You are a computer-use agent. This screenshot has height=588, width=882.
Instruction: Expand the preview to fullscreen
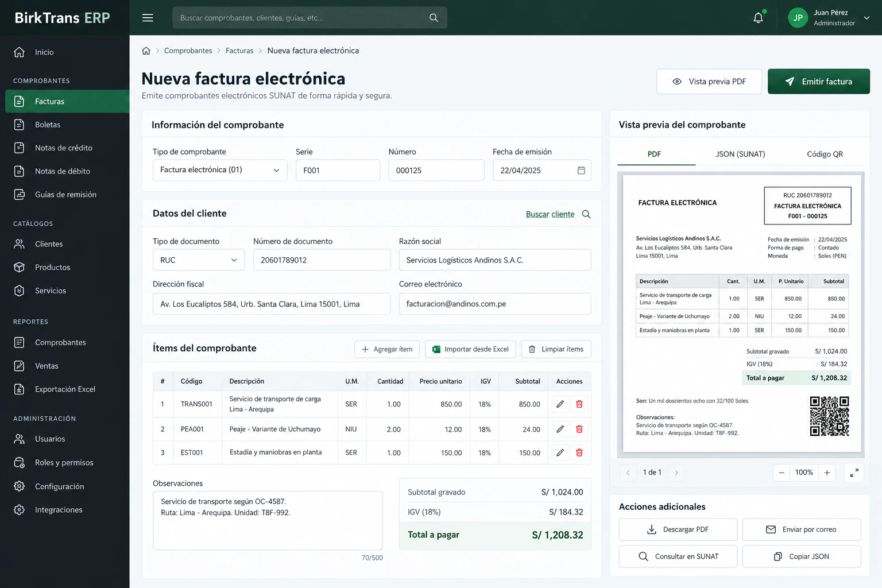point(854,473)
